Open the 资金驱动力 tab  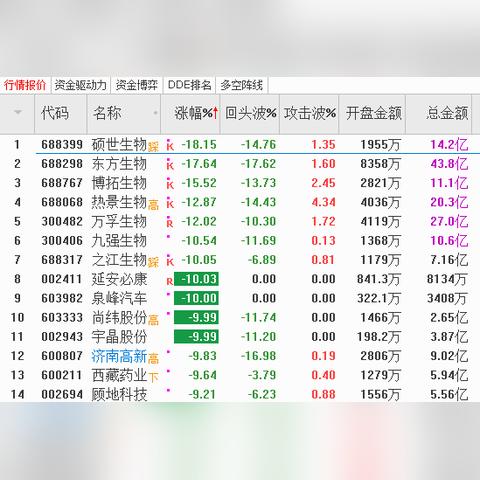[80, 85]
